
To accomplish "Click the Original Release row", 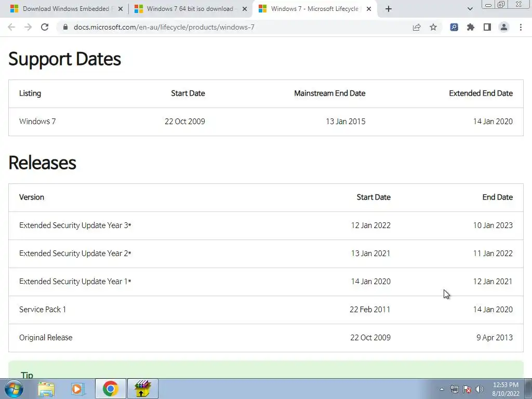I will (266, 338).
